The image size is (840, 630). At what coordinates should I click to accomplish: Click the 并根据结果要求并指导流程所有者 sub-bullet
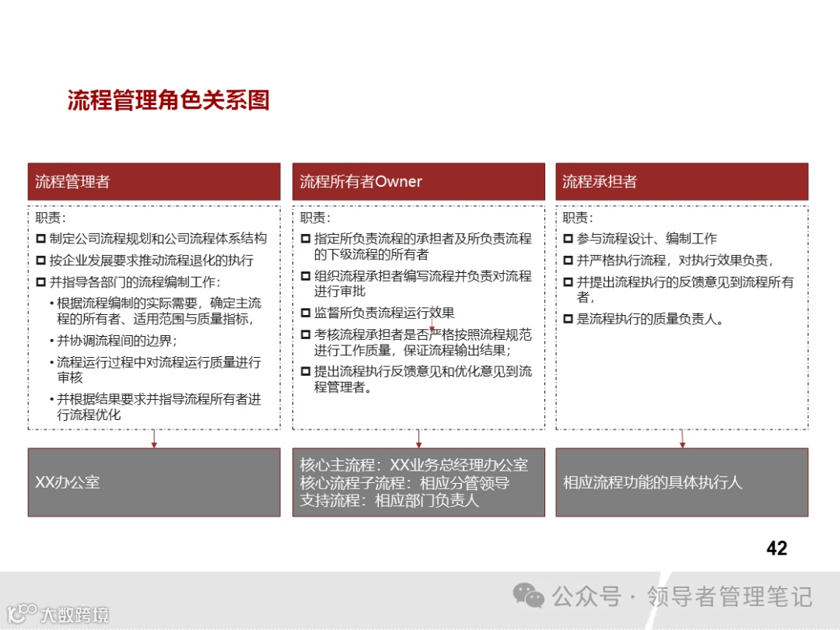click(x=156, y=407)
